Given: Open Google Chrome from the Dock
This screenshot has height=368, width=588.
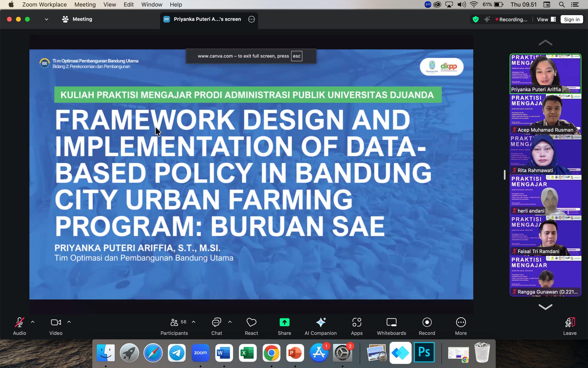Looking at the screenshot, I should 271,353.
